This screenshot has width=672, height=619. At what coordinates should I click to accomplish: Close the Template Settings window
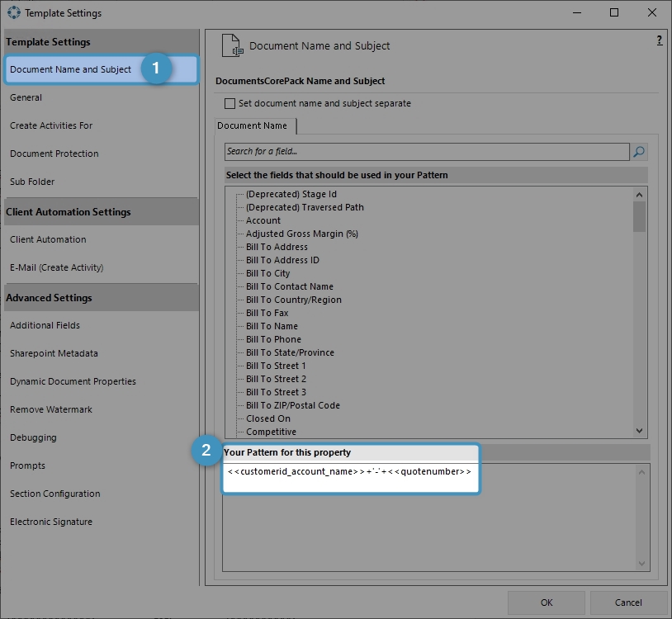(652, 13)
